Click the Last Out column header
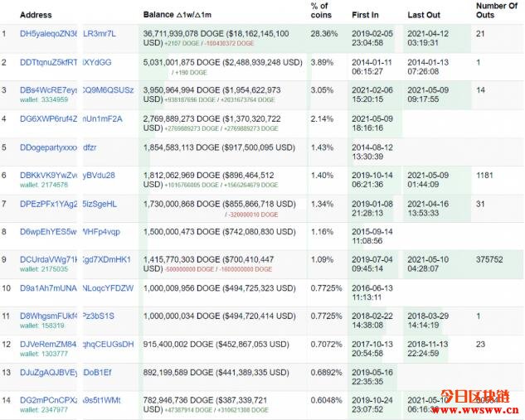Viewport: 525px width, 420px height. [424, 15]
